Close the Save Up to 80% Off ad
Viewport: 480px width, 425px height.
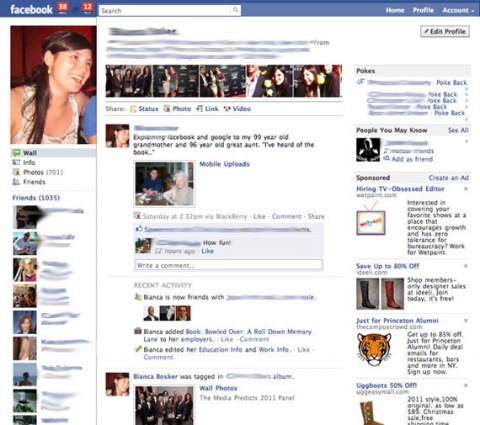pyautogui.click(x=466, y=266)
